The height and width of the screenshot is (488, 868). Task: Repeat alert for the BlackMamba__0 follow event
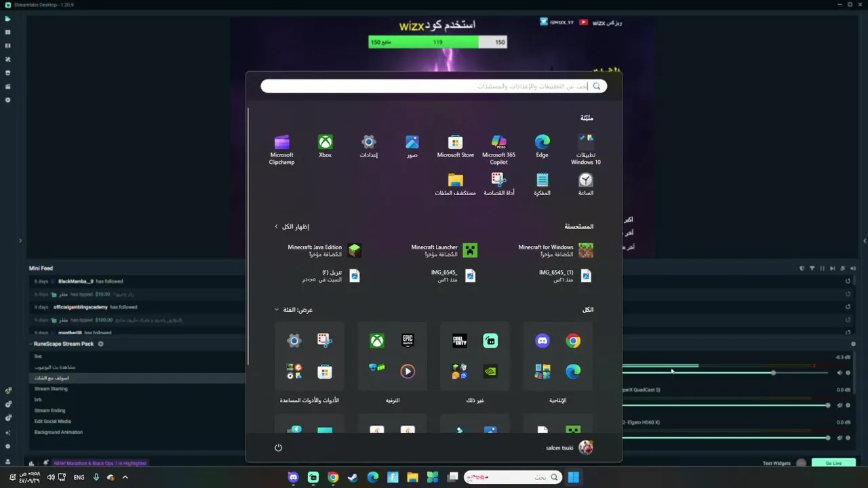pos(848,281)
